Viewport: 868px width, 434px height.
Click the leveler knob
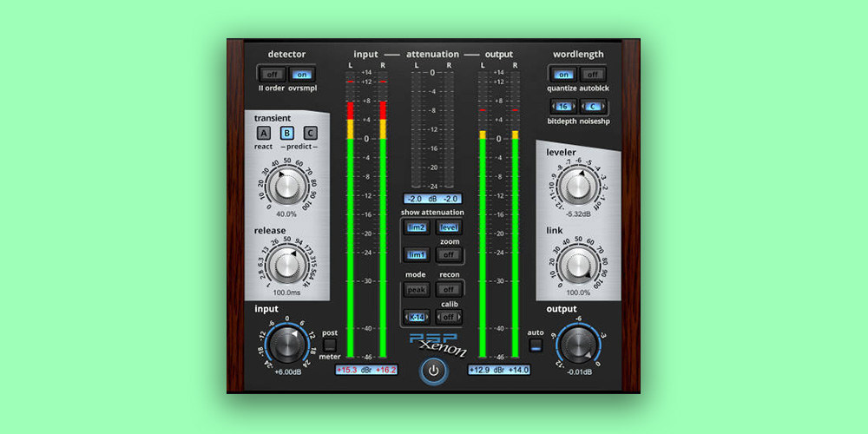(x=575, y=185)
